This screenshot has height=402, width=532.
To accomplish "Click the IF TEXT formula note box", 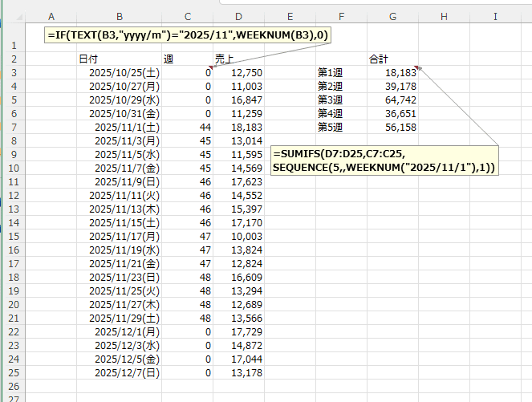I will click(189, 36).
